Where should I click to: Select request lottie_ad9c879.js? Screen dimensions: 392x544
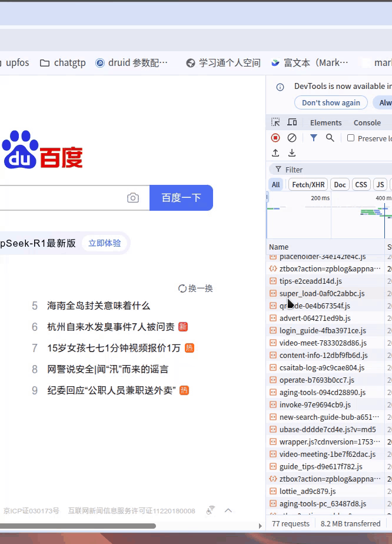coord(325,491)
